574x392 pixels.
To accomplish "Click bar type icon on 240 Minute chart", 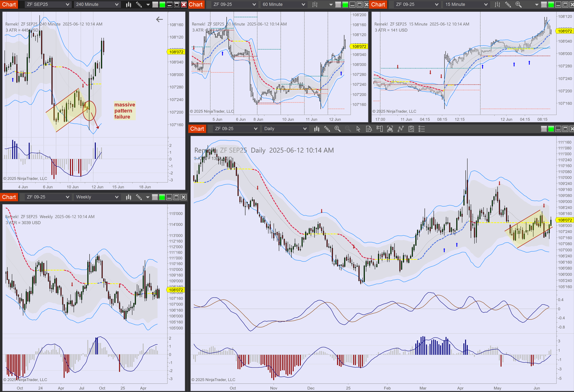I will (128, 4).
